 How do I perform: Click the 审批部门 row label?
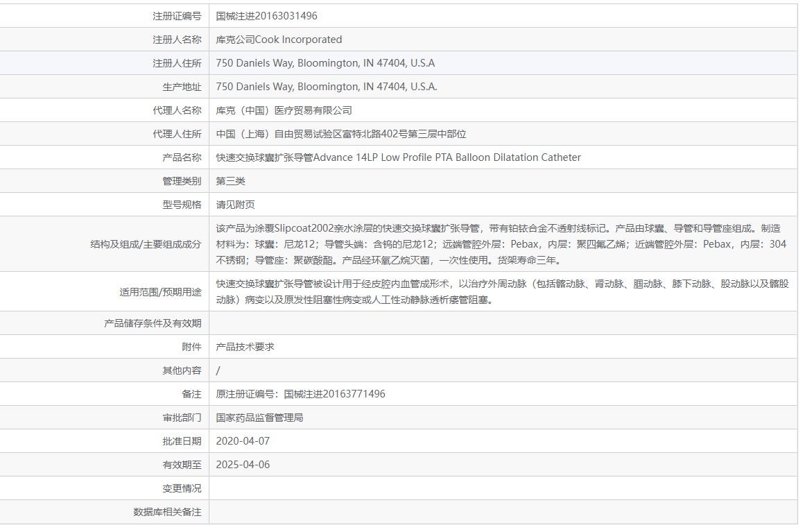pos(182,418)
